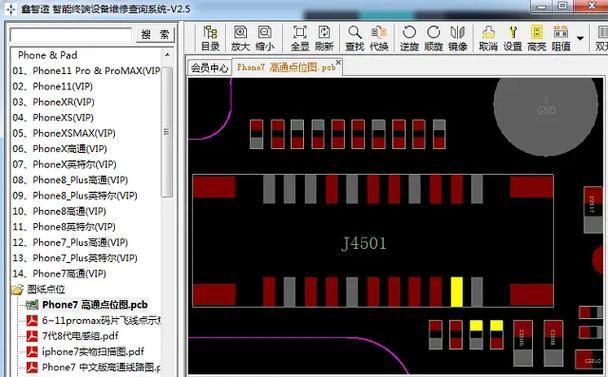Click the search input field
This screenshot has height=377, width=608.
click(71, 35)
